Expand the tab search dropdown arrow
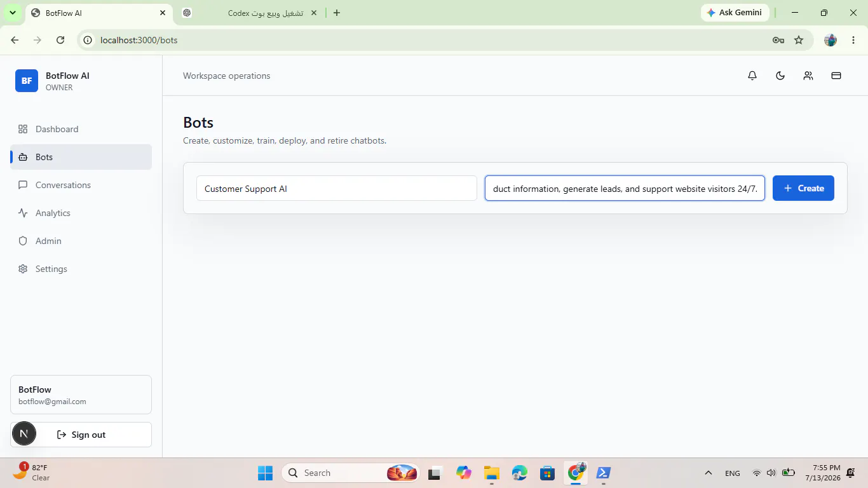The height and width of the screenshot is (488, 868). (x=12, y=13)
